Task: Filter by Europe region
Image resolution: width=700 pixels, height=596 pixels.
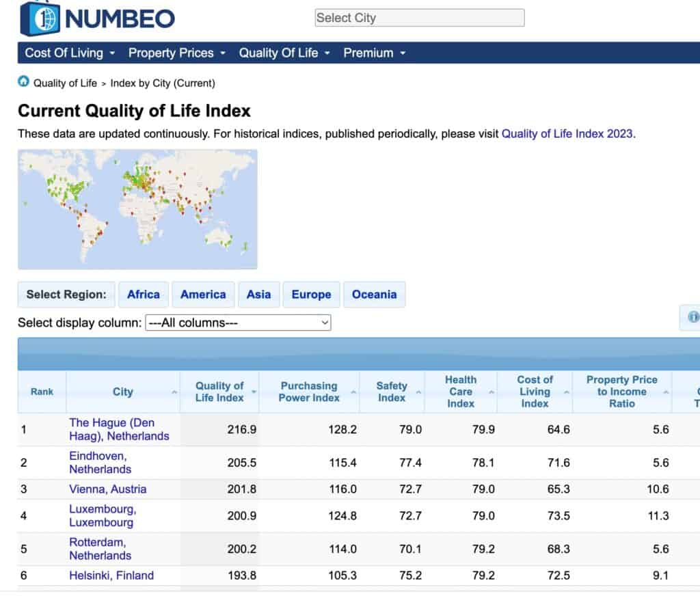Action: (311, 295)
